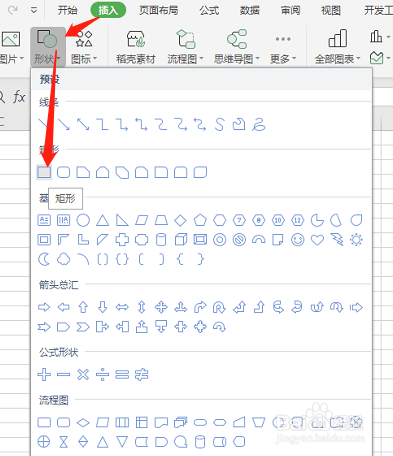The image size is (393, 456).
Task: Select the up arrow block shape
Action: pos(83,307)
